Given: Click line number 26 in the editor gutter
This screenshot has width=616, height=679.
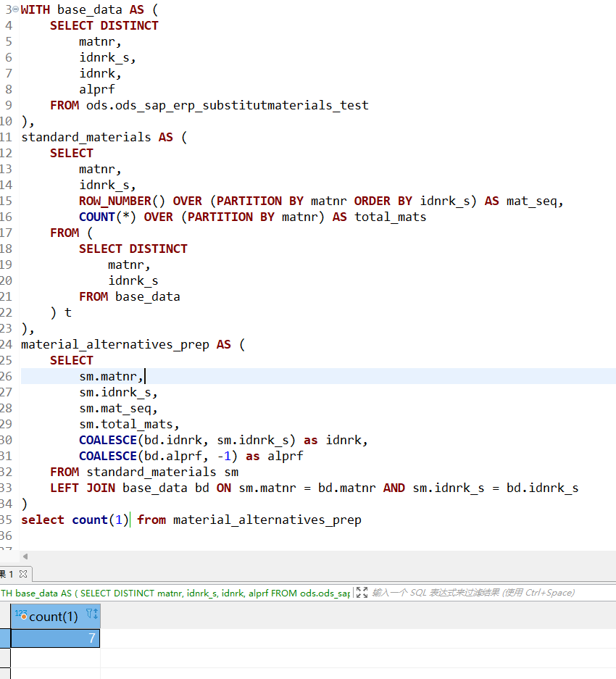Looking at the screenshot, I should [7, 376].
